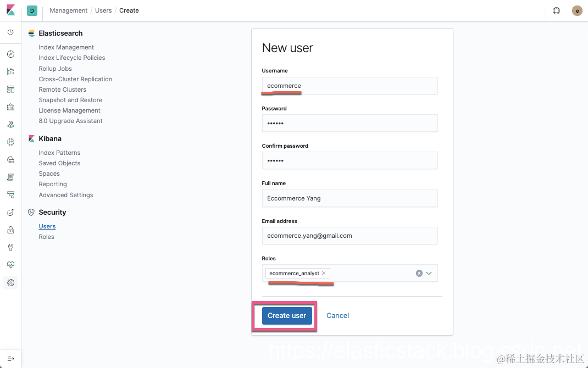Open Discover compass icon in sidebar

click(10, 54)
